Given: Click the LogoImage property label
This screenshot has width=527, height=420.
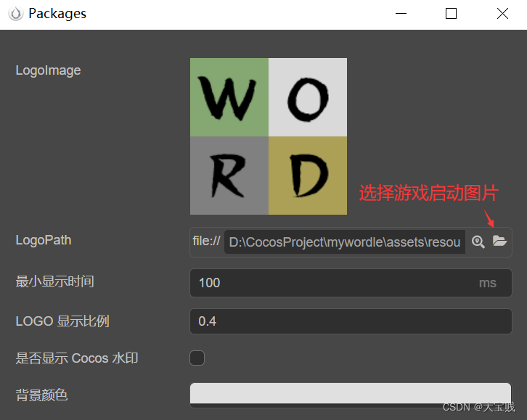Looking at the screenshot, I should coord(48,70).
